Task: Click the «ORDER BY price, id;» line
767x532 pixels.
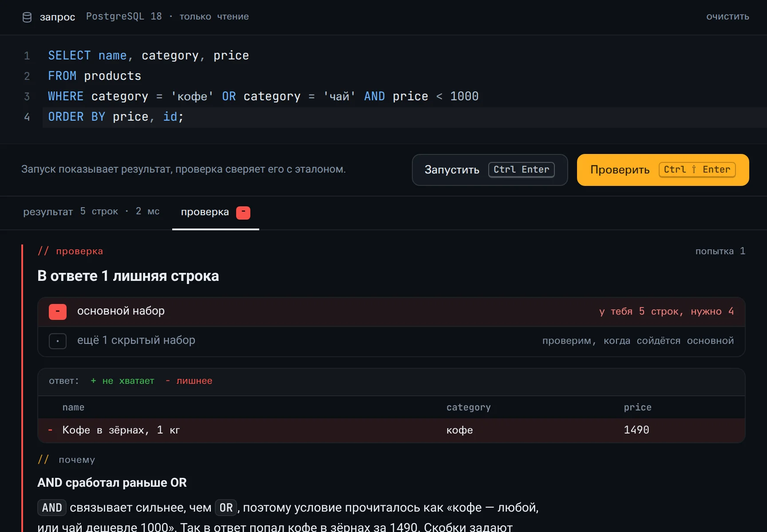Action: click(116, 117)
